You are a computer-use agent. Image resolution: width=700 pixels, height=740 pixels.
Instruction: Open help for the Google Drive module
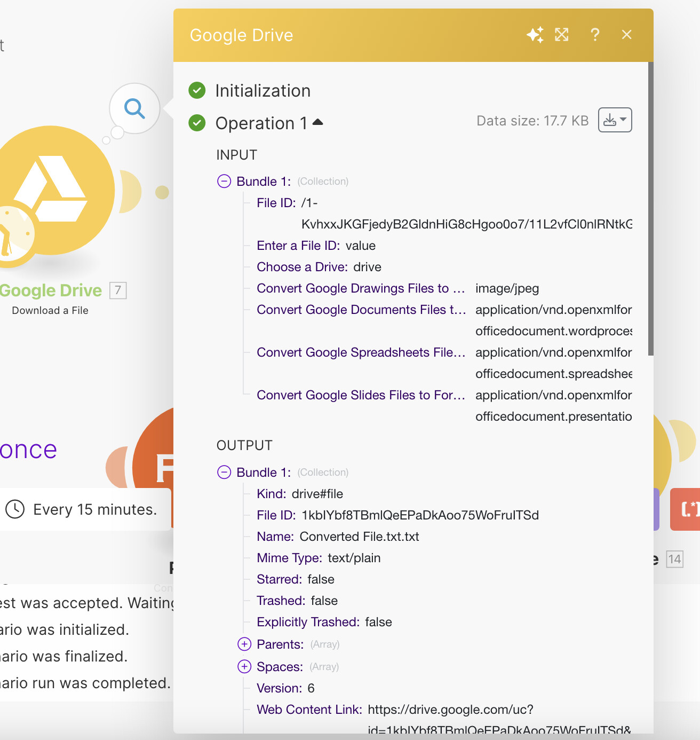[x=595, y=35]
